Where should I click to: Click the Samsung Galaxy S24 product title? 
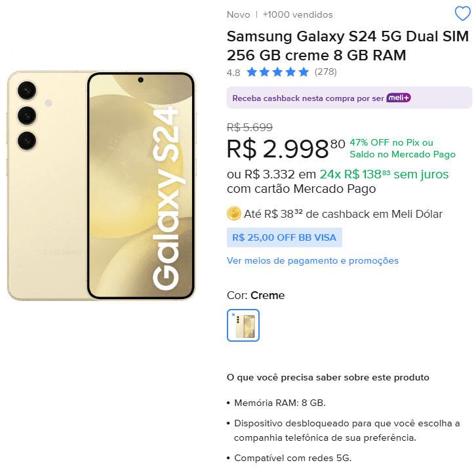click(x=347, y=46)
